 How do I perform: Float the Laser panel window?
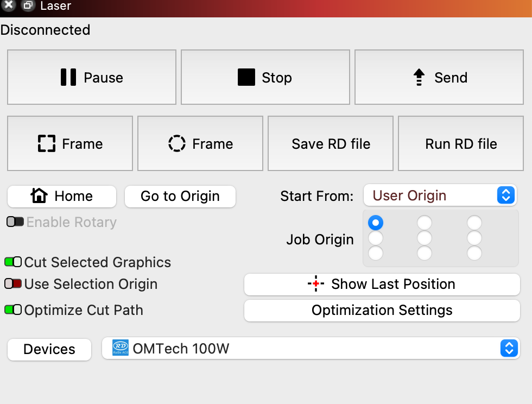[x=28, y=5]
